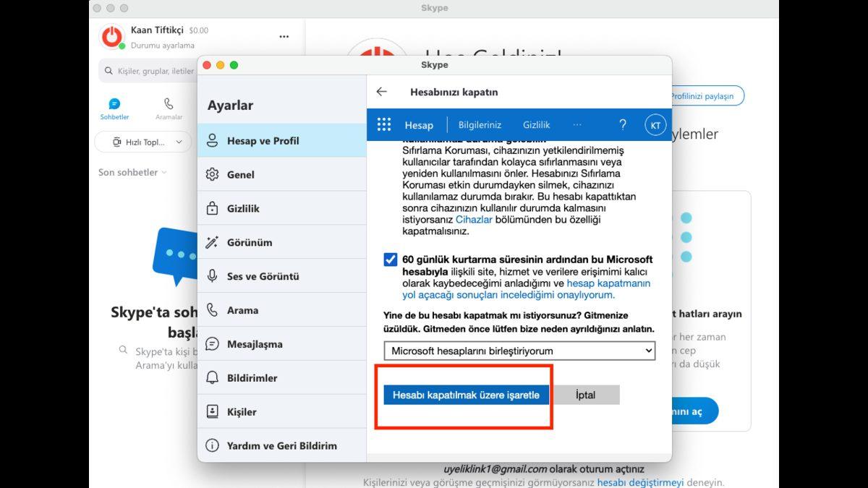Open the Sohbetler chat section
Image resolution: width=868 pixels, height=488 pixels.
tap(114, 108)
